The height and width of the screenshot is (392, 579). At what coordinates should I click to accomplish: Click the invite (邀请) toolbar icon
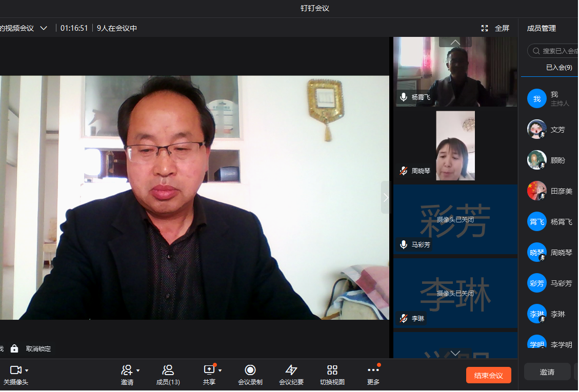(x=126, y=370)
